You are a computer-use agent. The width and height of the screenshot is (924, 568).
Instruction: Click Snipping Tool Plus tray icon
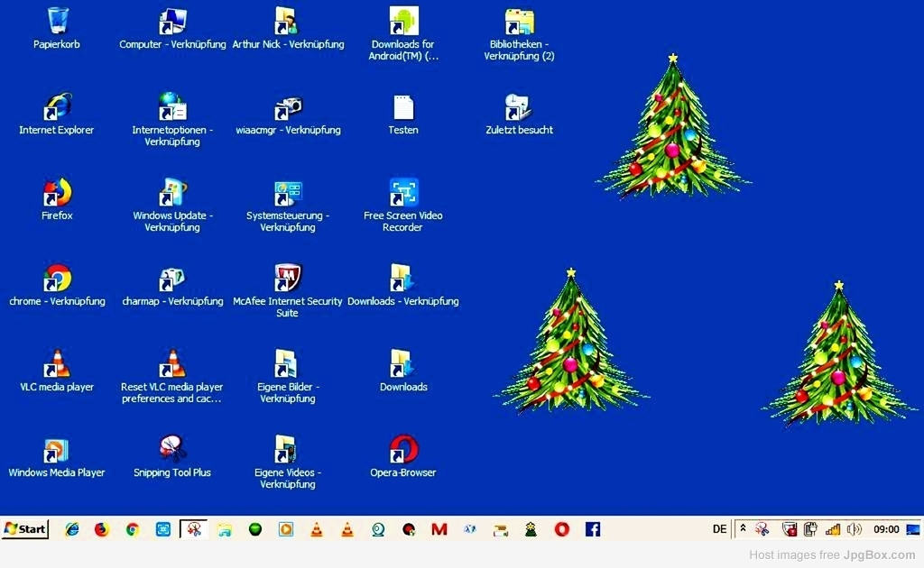click(762, 529)
